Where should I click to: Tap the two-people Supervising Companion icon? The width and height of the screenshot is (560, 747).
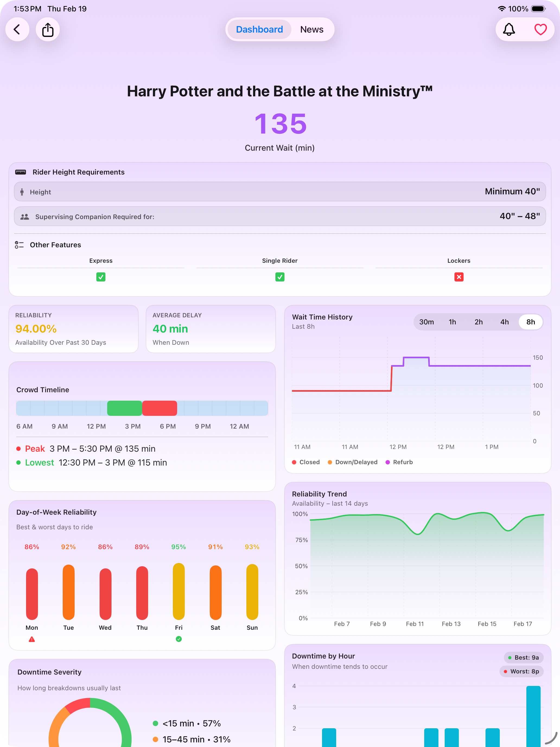tap(25, 216)
